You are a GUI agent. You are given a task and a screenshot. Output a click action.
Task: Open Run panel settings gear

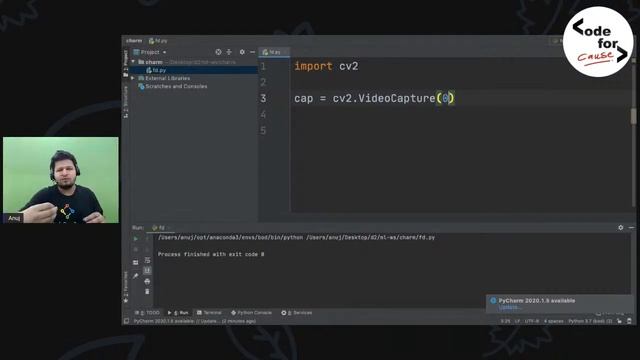click(x=620, y=227)
